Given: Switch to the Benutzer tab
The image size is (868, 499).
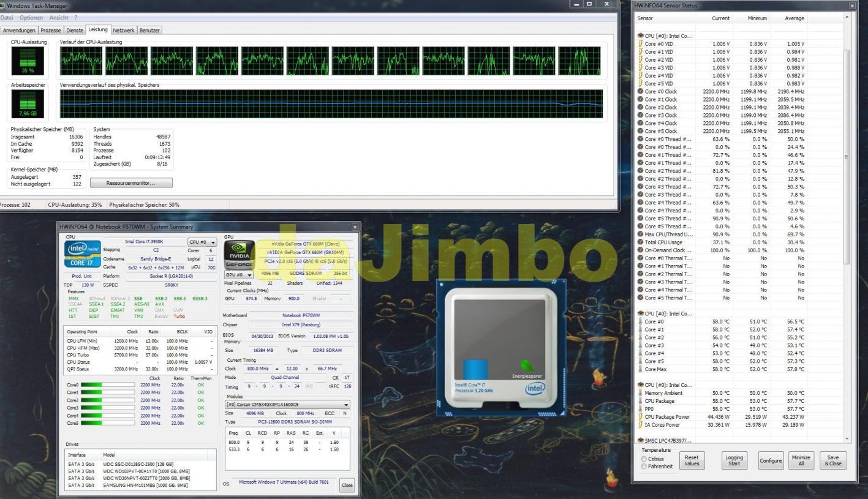Looking at the screenshot, I should [149, 30].
